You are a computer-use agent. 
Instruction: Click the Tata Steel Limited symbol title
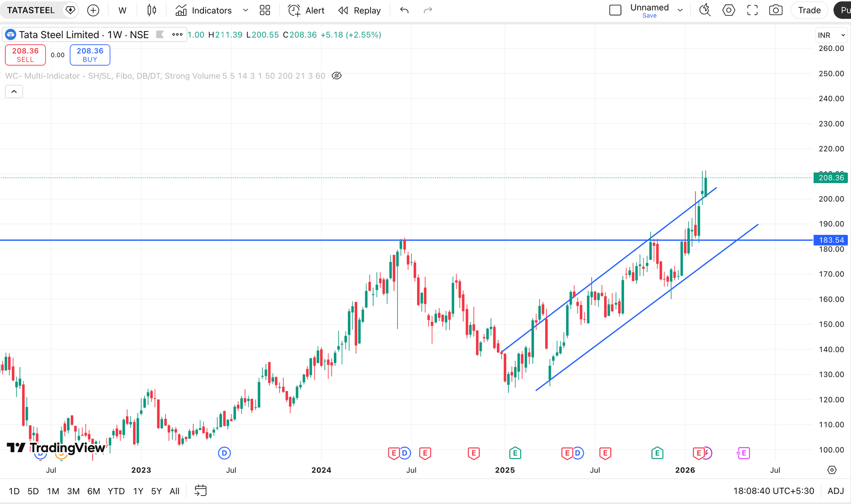click(59, 35)
